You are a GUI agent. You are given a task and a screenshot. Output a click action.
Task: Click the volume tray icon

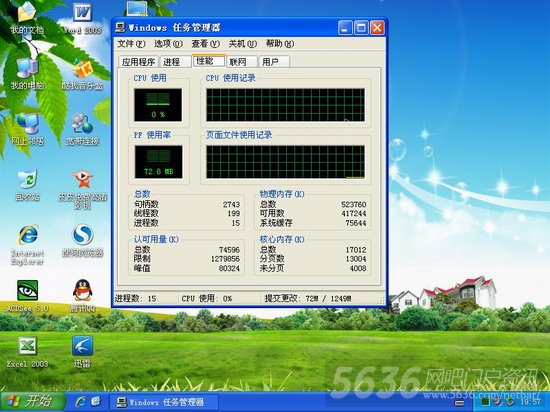[x=497, y=401]
